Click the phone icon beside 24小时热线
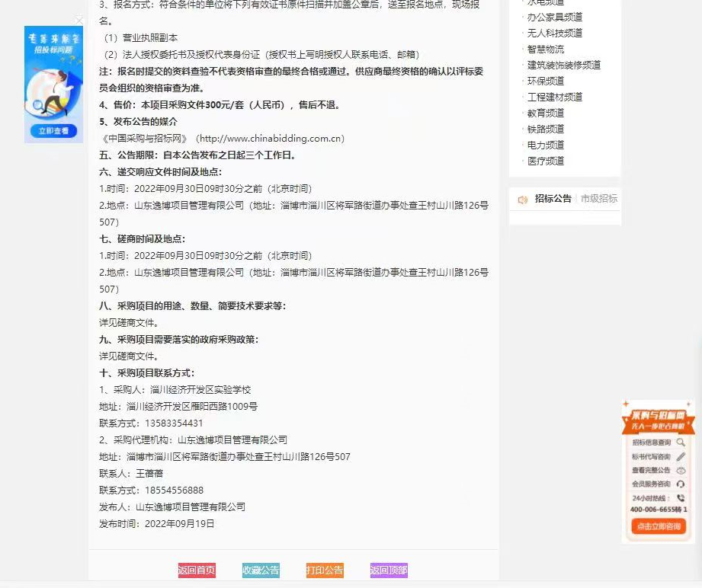 pos(681,497)
